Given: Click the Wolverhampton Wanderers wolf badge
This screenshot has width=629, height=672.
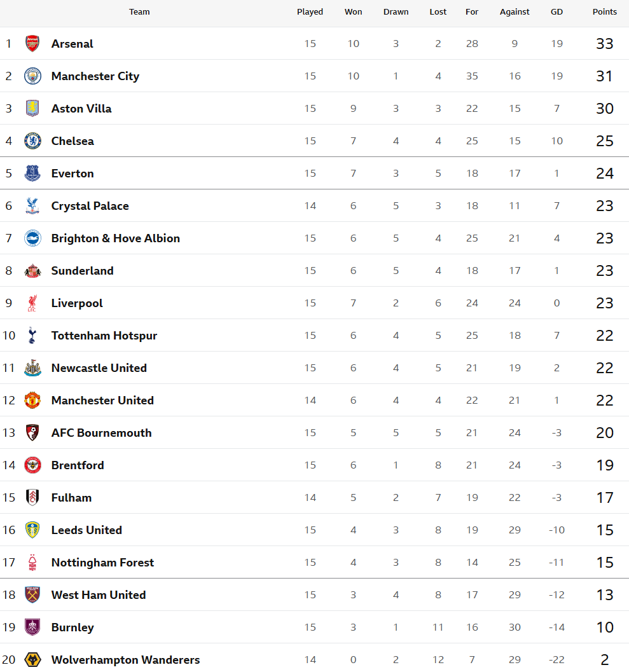Looking at the screenshot, I should click(32, 660).
